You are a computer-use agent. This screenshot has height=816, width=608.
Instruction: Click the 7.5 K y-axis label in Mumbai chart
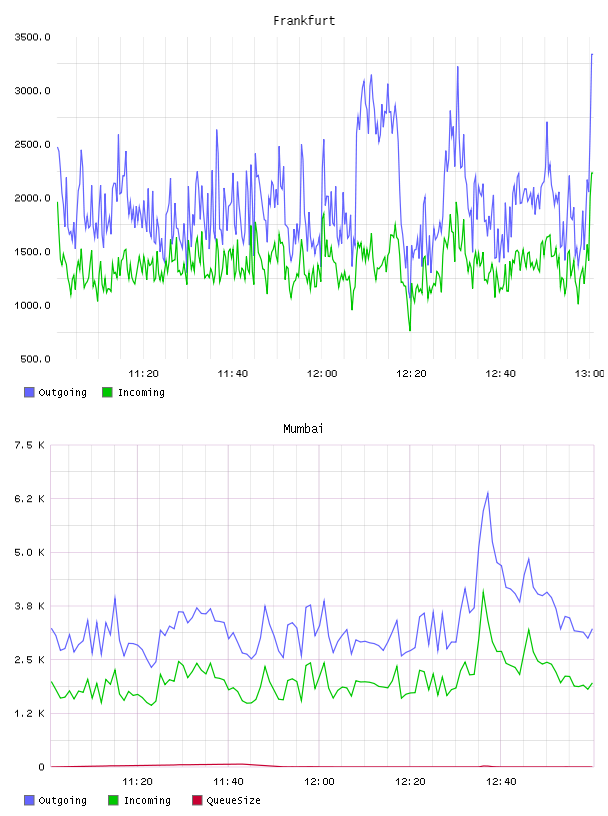pos(29,445)
